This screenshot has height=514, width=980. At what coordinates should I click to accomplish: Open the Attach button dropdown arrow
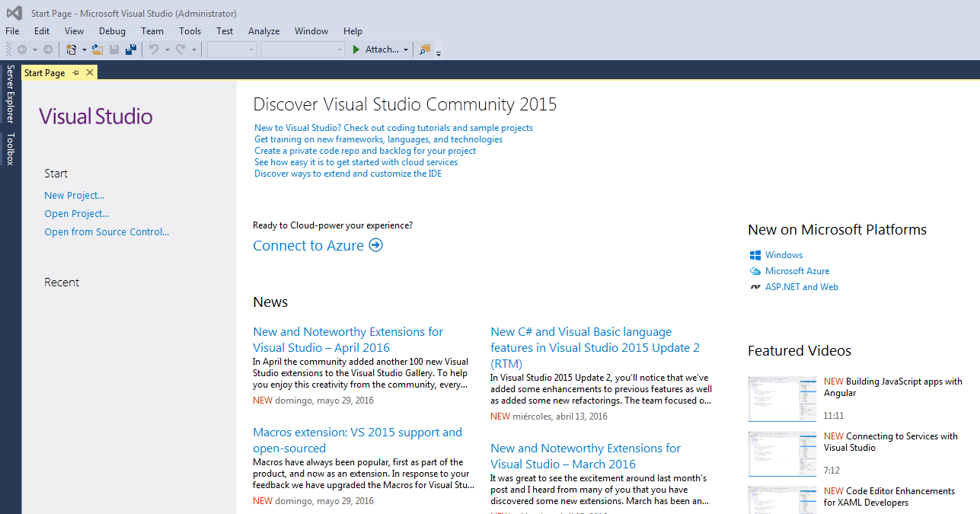tap(406, 49)
